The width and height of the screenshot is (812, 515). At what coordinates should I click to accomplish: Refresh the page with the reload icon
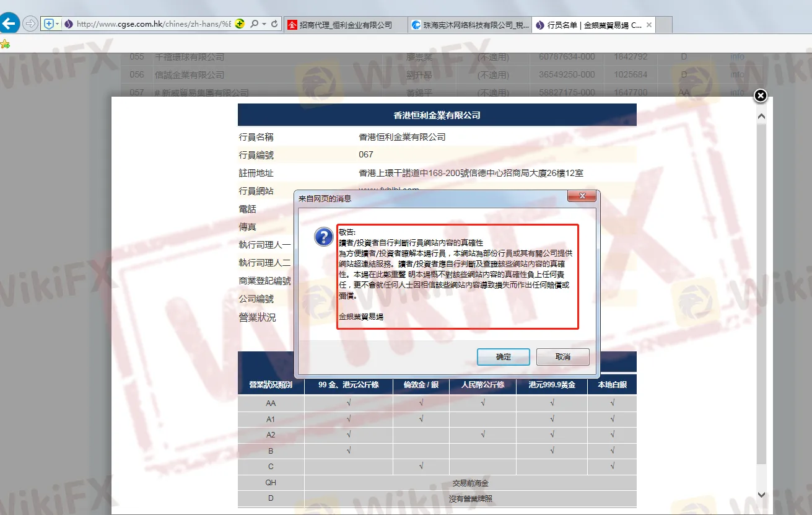275,24
